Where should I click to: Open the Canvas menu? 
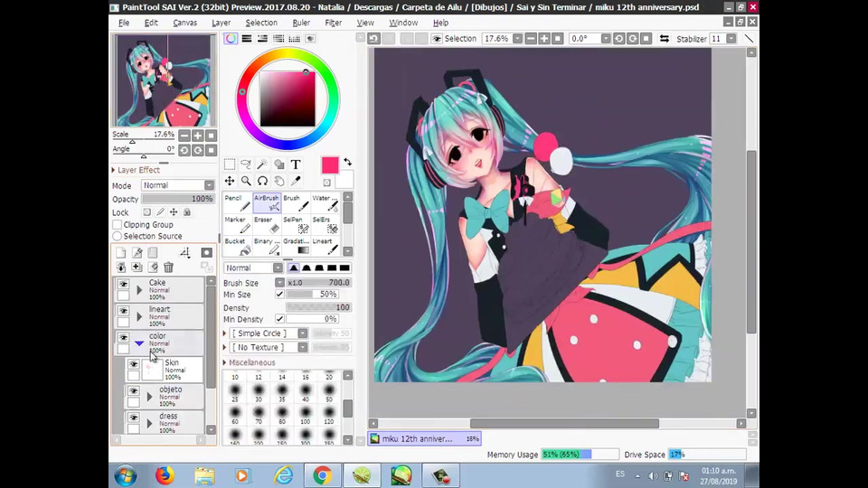(184, 23)
